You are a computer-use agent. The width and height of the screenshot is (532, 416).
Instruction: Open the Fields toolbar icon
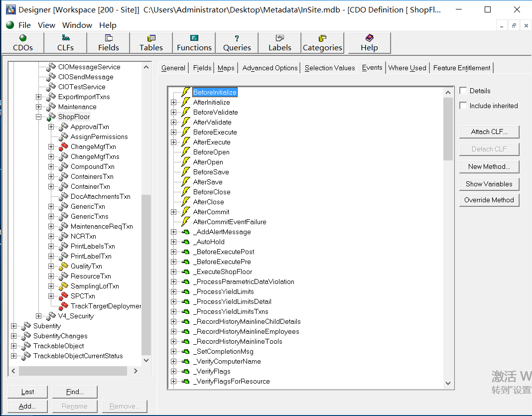(x=108, y=43)
